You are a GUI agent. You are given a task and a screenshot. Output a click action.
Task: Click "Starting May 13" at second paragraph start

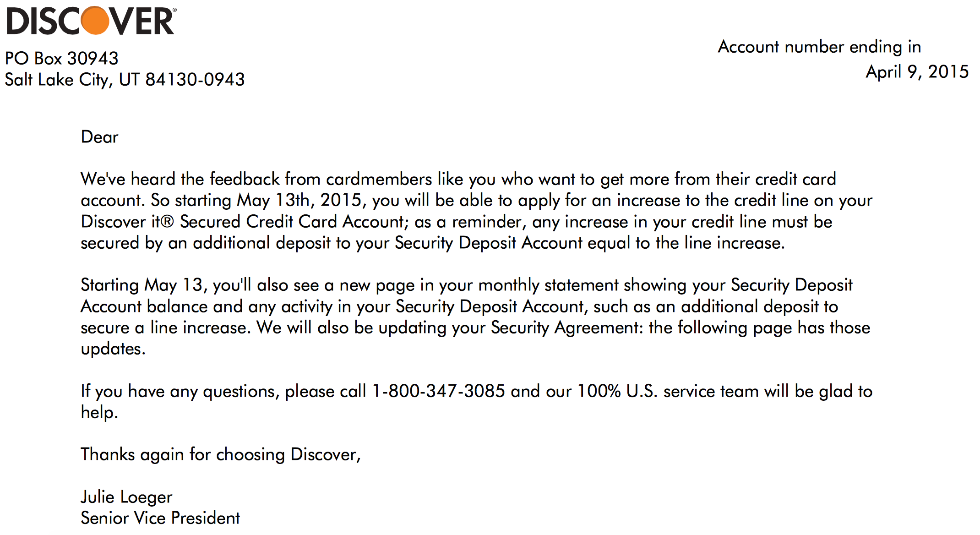pyautogui.click(x=142, y=285)
